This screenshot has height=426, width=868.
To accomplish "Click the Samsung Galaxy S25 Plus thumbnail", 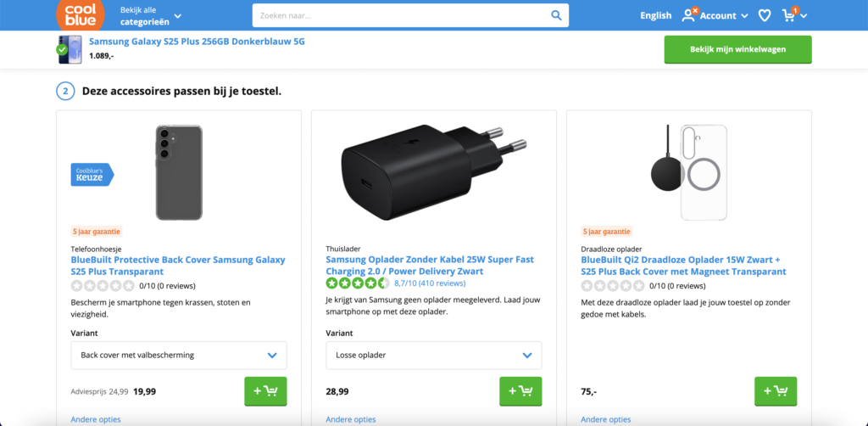I will pos(70,49).
